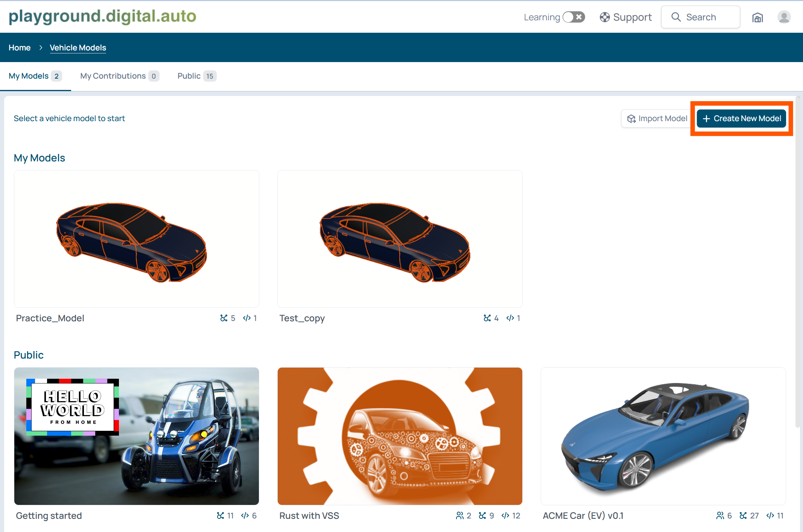803x532 pixels.
Task: Open the garage icon in header
Action: click(757, 17)
